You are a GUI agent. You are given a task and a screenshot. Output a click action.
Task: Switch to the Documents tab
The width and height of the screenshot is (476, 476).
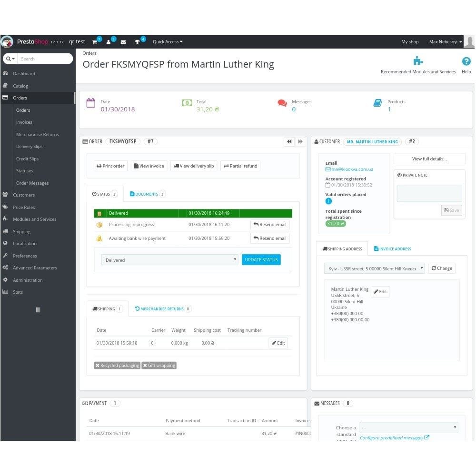(147, 194)
